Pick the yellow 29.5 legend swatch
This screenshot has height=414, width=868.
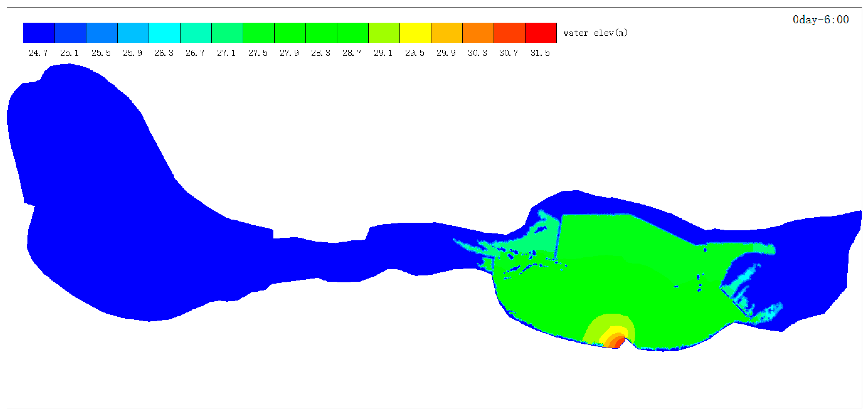[x=415, y=33]
